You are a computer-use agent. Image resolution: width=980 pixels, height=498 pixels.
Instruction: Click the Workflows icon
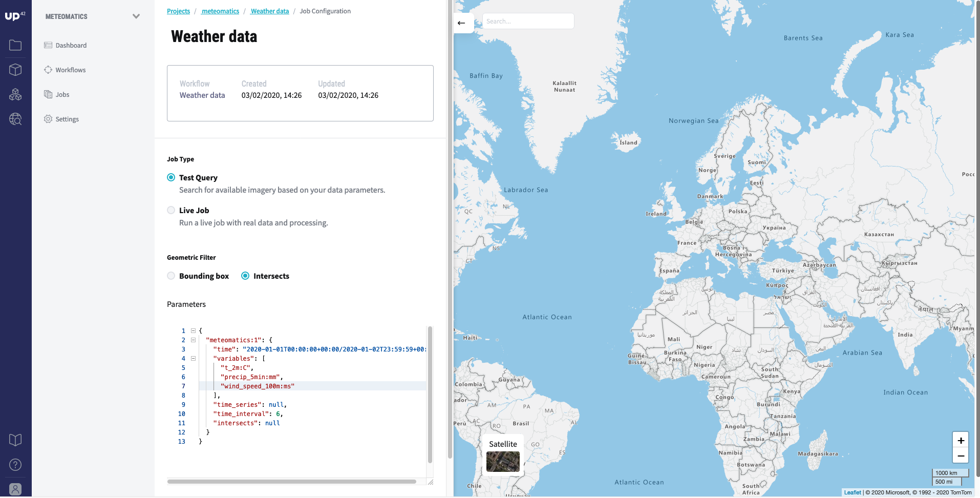pyautogui.click(x=48, y=70)
